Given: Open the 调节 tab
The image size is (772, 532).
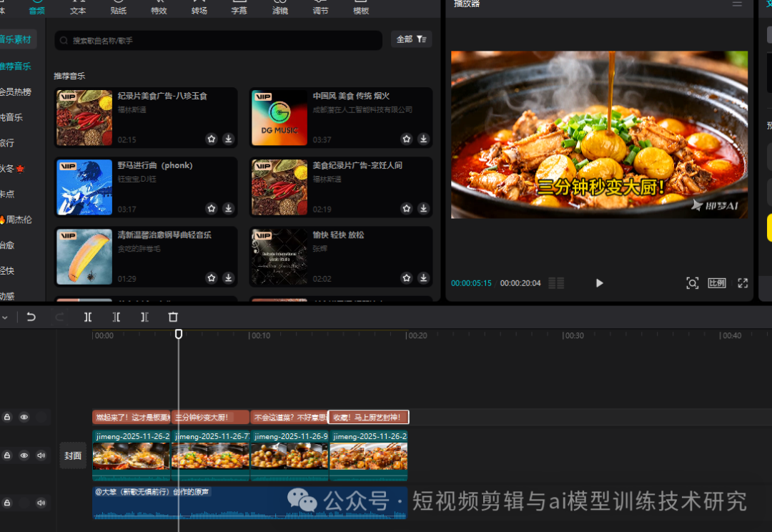Looking at the screenshot, I should click(x=320, y=7).
